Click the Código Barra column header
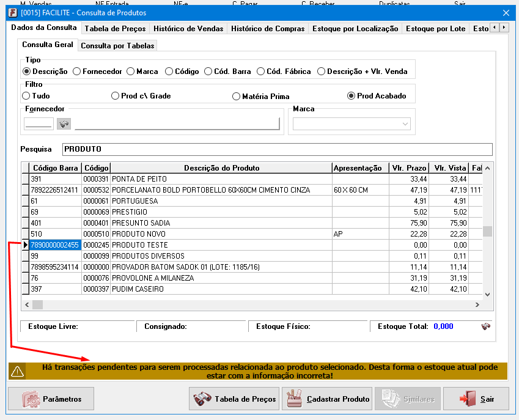519x420 pixels. tap(55, 168)
